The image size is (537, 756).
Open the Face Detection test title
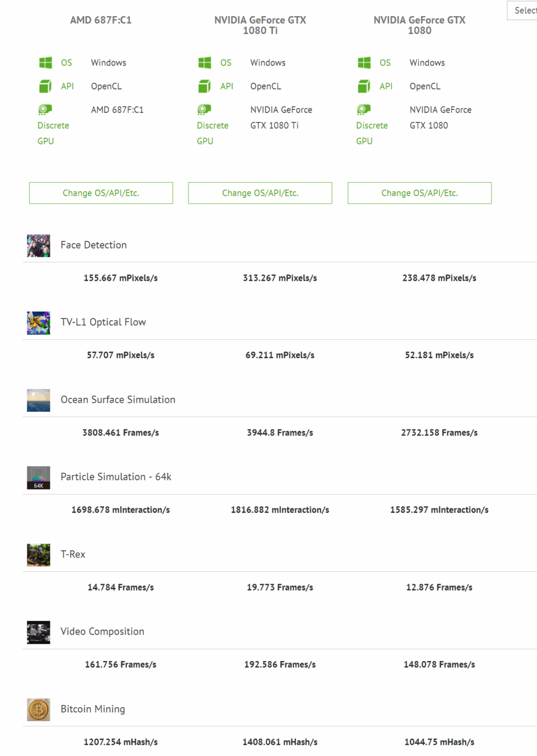point(93,245)
